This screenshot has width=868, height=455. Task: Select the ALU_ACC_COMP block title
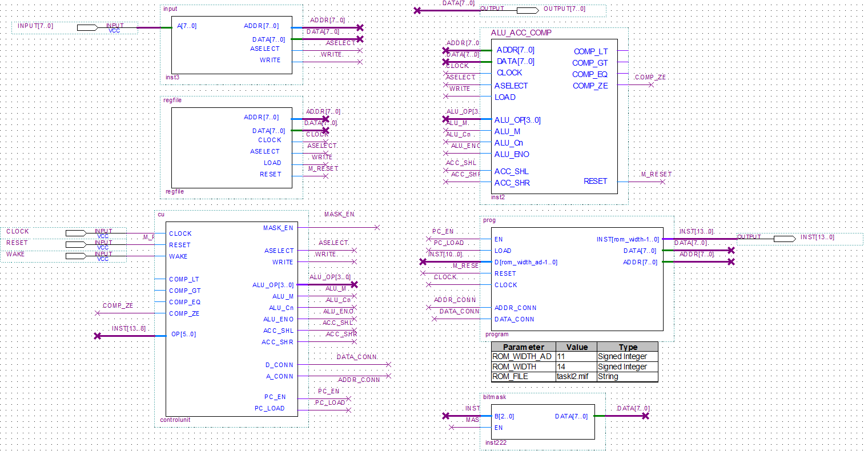(521, 33)
